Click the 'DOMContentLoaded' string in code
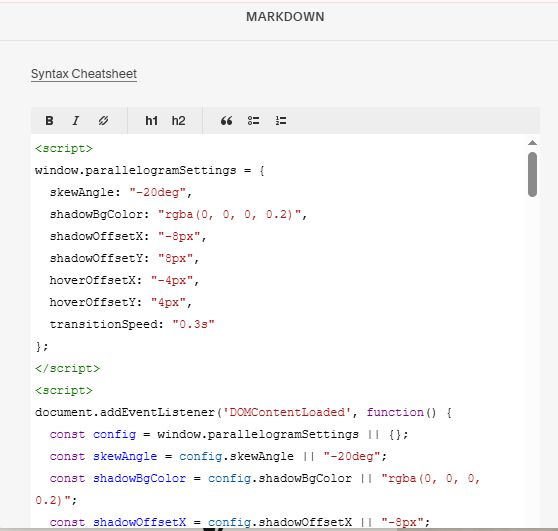This screenshot has width=558, height=531. pyautogui.click(x=287, y=412)
